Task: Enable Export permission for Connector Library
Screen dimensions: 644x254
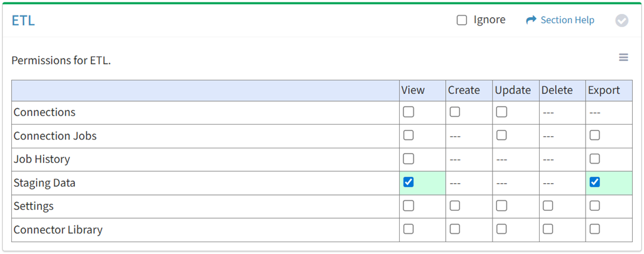Action: point(594,229)
